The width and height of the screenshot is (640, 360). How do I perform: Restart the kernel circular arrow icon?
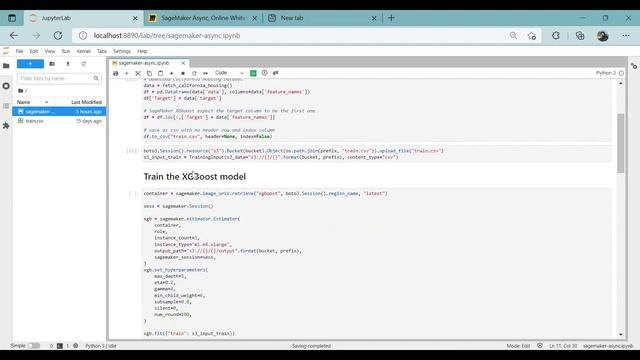click(194, 73)
